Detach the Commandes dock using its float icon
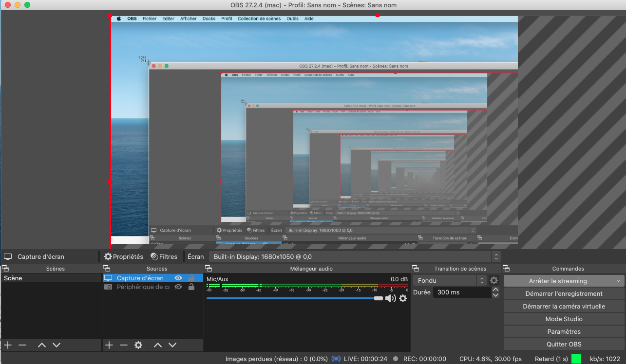The image size is (626, 364). click(506, 268)
